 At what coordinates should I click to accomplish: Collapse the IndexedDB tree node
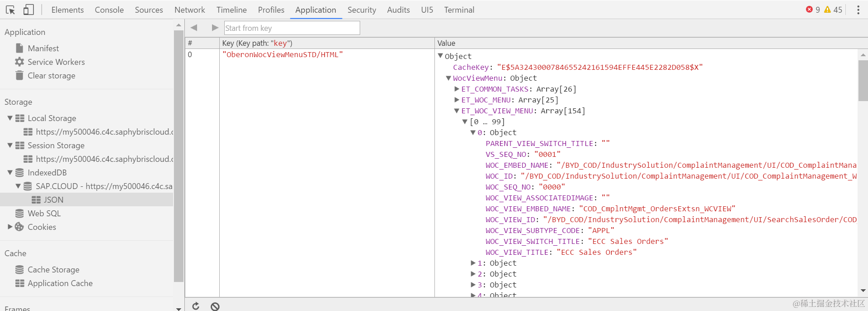coord(10,172)
